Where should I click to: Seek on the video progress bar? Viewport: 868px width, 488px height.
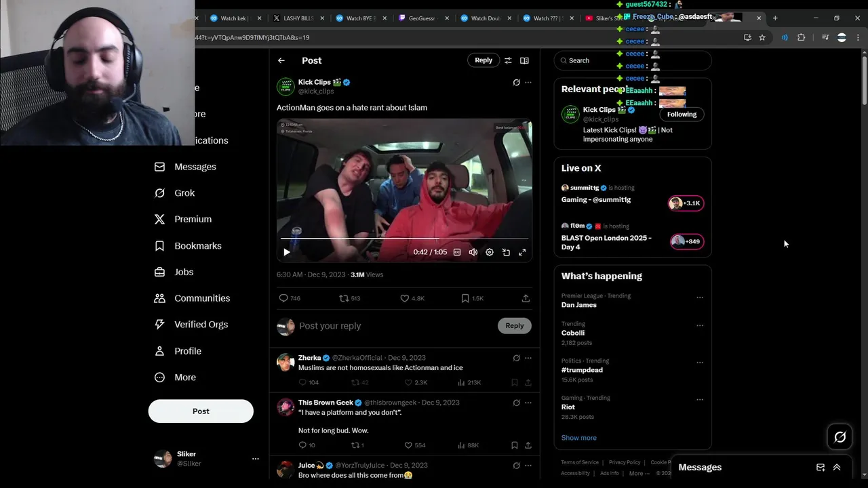[405, 239]
